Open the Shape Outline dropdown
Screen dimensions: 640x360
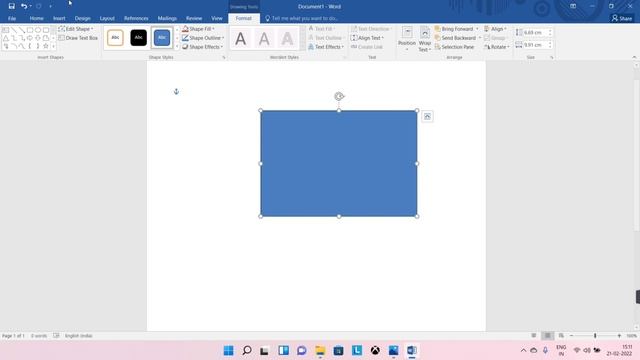[x=203, y=38]
